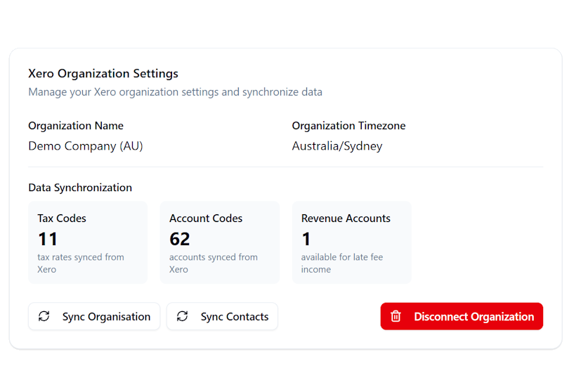Click the 'Xero Organization Settings' heading
This screenshot has height=392, width=569.
[x=103, y=74]
